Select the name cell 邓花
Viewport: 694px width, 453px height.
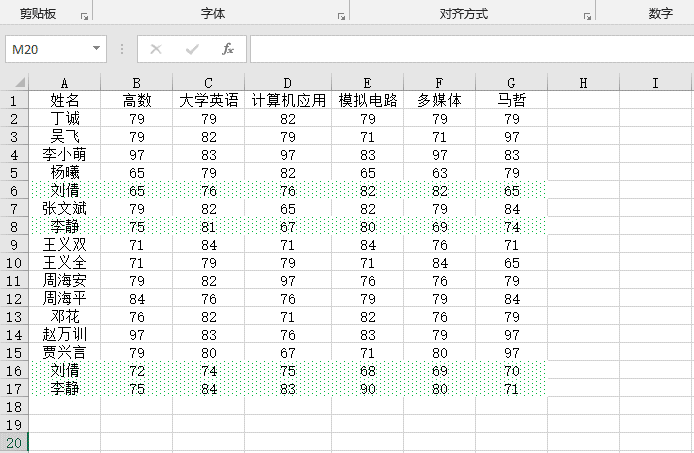65,317
